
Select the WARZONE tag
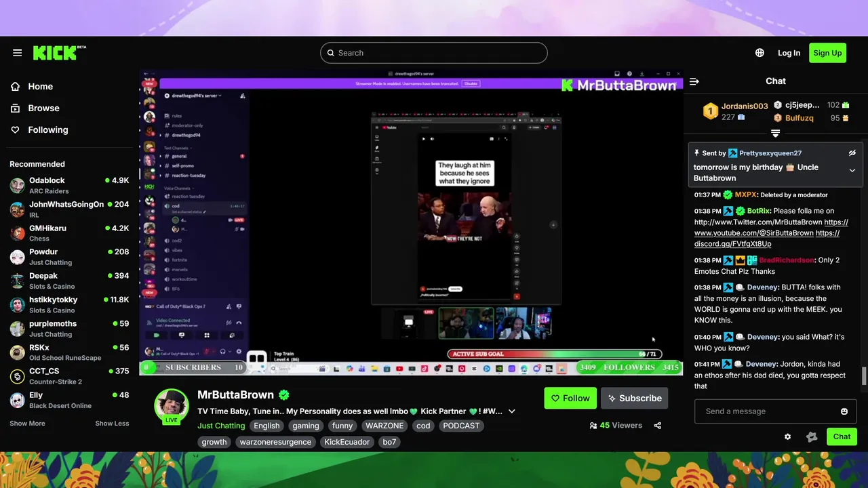(x=384, y=426)
